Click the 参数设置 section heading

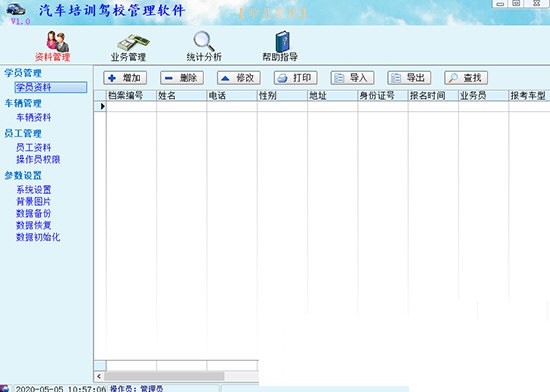coord(23,175)
